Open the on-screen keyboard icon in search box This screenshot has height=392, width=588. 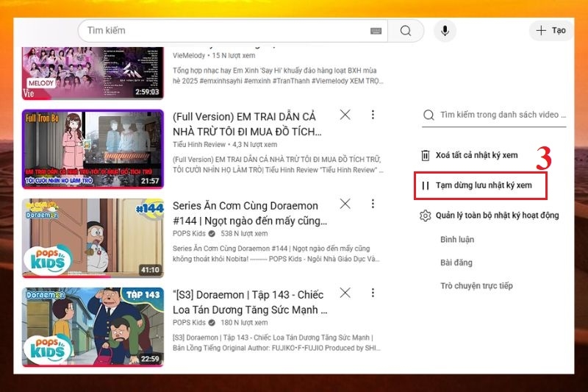click(x=376, y=31)
